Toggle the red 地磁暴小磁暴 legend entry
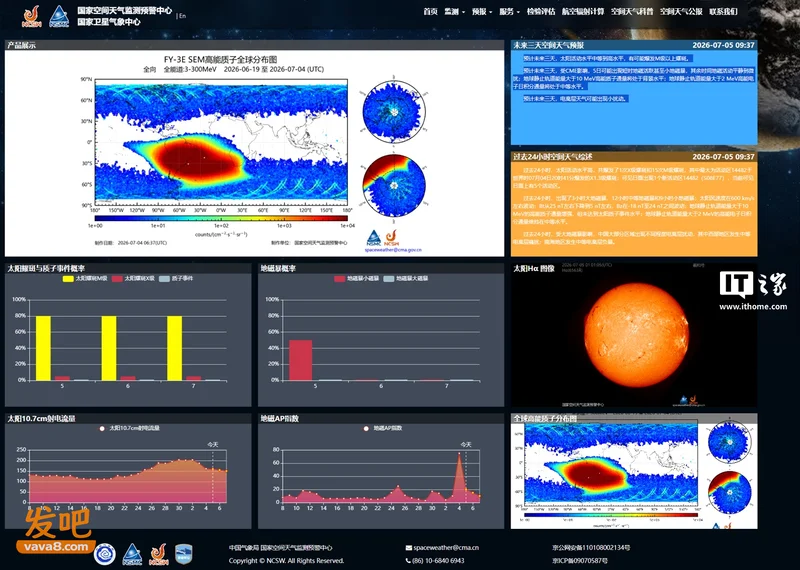800x570 pixels. [x=356, y=279]
